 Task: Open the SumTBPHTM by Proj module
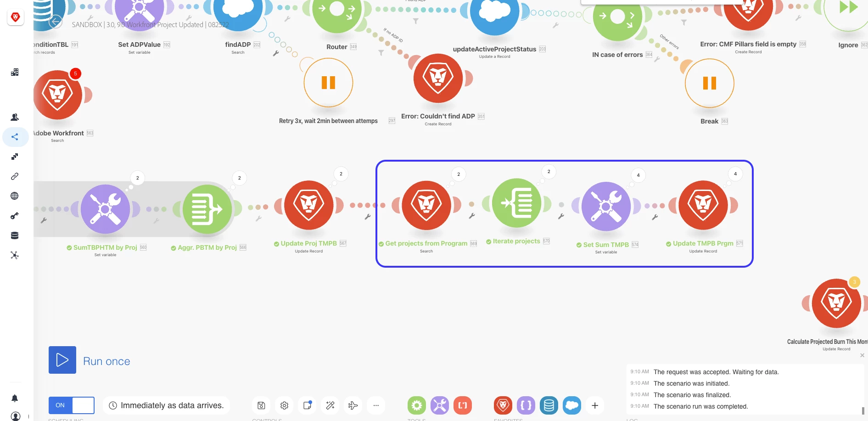click(106, 209)
